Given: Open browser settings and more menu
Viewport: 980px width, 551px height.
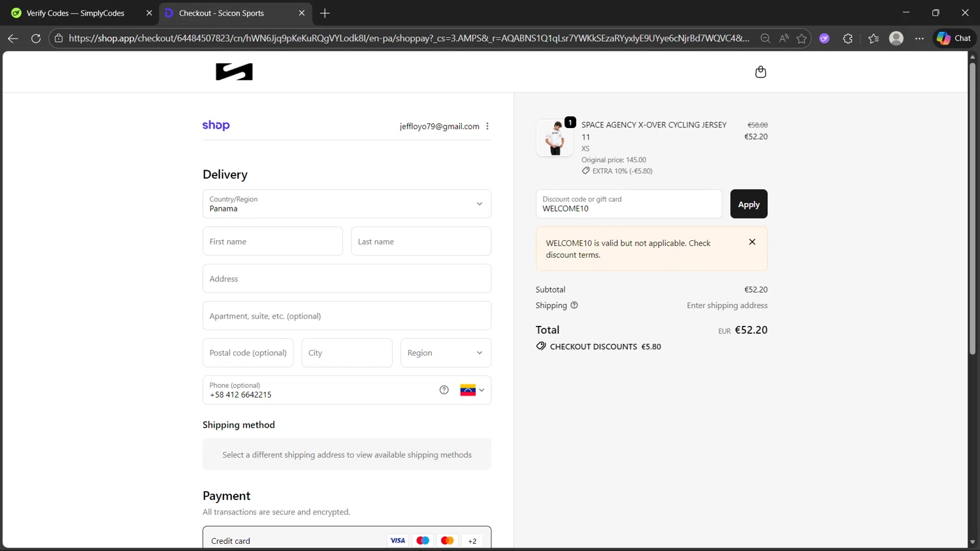Looking at the screenshot, I should (919, 39).
